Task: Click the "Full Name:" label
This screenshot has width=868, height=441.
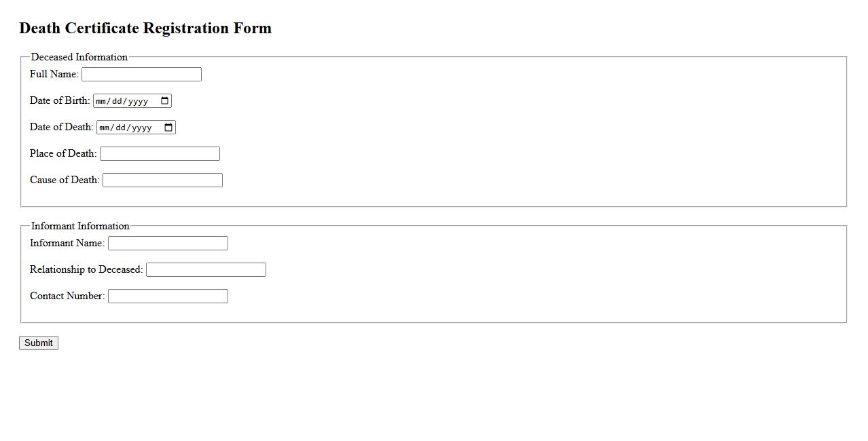Action: click(54, 74)
